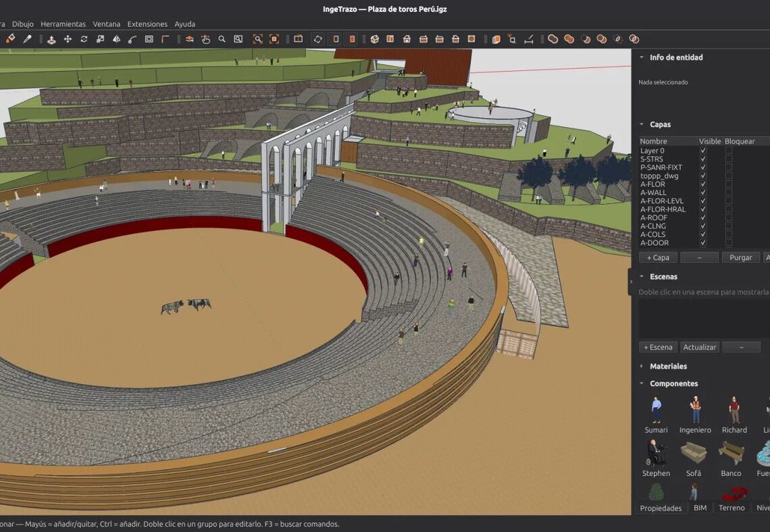Switch to the BIM tab
The image size is (770, 532).
point(700,508)
